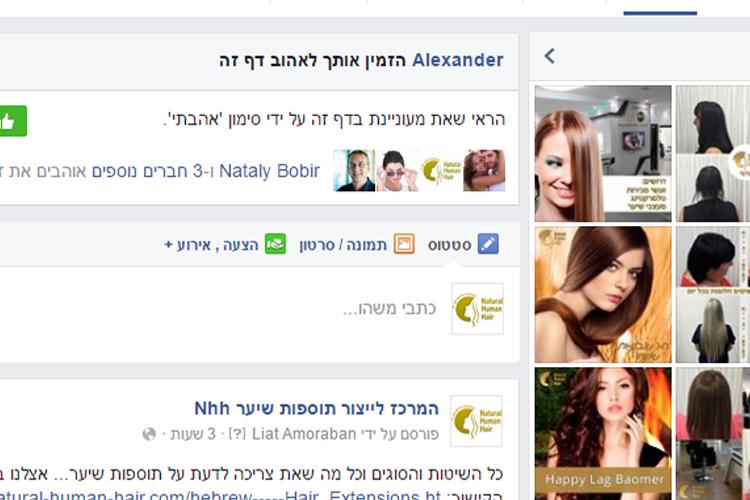Click the green offer/event icon
750x500 pixels.
coord(276,244)
